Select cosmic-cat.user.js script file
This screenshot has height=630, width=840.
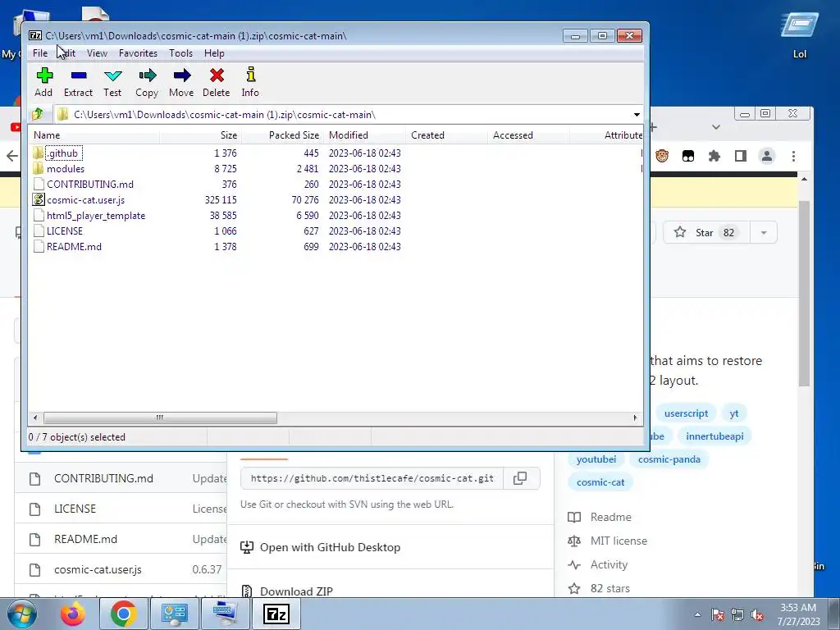point(85,200)
